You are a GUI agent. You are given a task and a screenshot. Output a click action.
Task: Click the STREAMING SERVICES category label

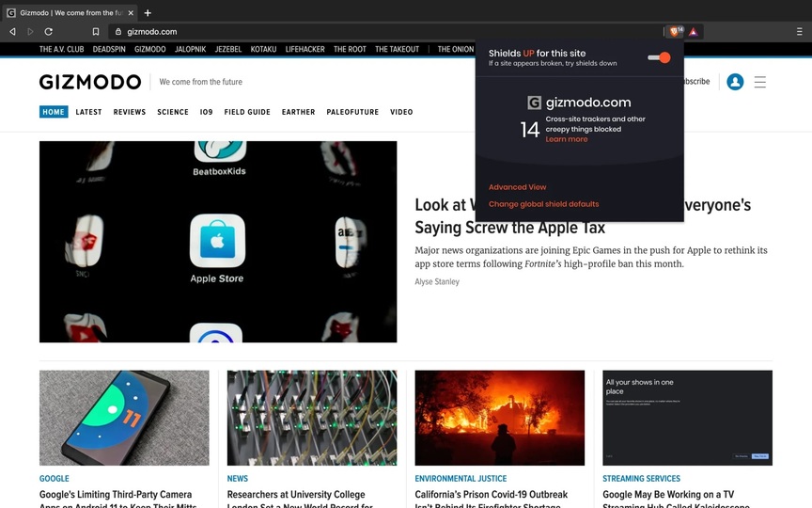[642, 479]
